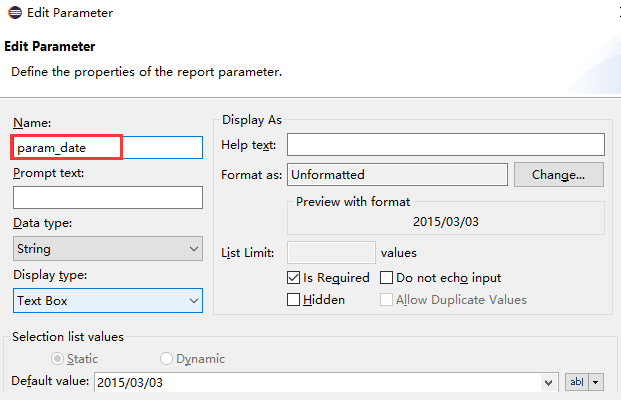
Task: Click the 'abl' expression type icon
Action: click(x=577, y=382)
